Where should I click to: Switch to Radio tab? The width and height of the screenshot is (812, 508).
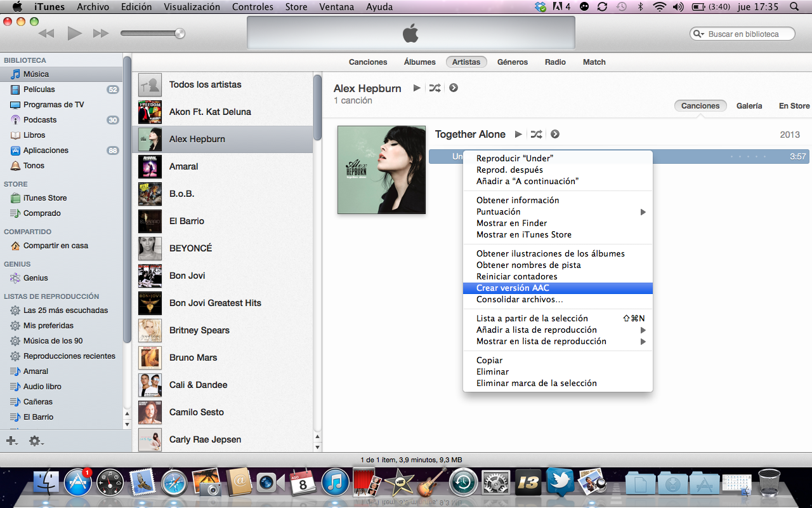(555, 62)
